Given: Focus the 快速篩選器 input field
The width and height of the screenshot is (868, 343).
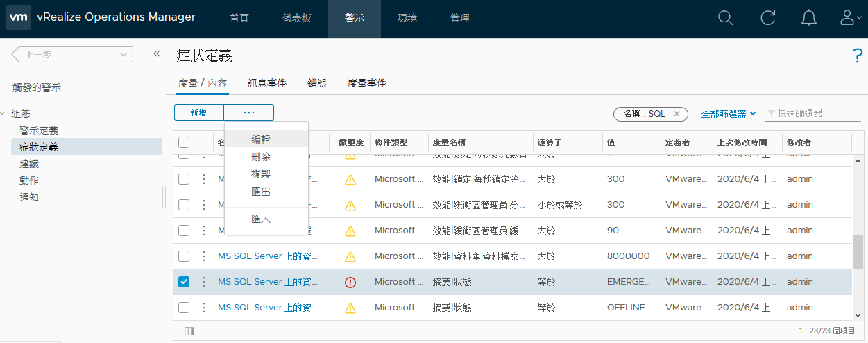Looking at the screenshot, I should pyautogui.click(x=814, y=113).
